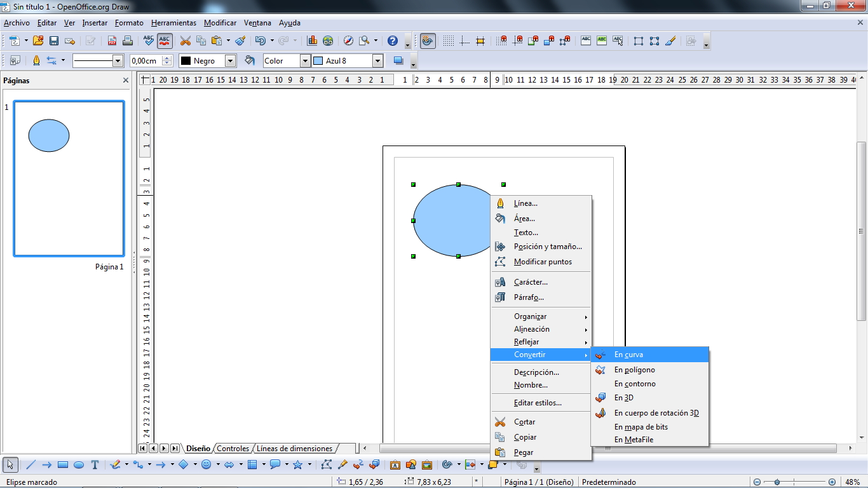Open the Herramientas menu
The width and height of the screenshot is (868, 488).
[174, 23]
